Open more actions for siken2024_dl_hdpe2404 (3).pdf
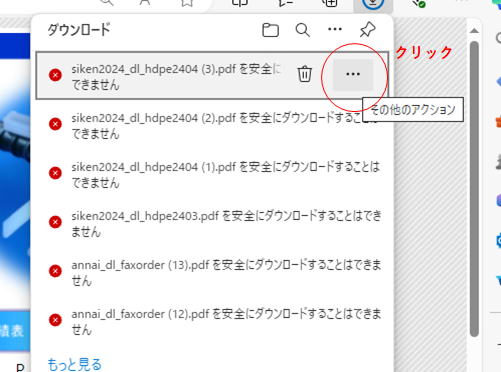The width and height of the screenshot is (501, 372). (x=353, y=74)
